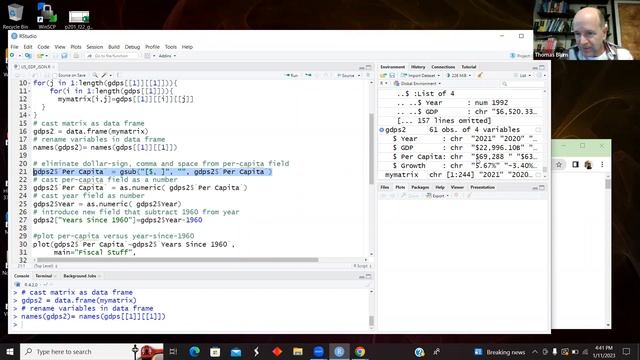
Task: Open the Tools menu
Action: [x=171, y=47]
